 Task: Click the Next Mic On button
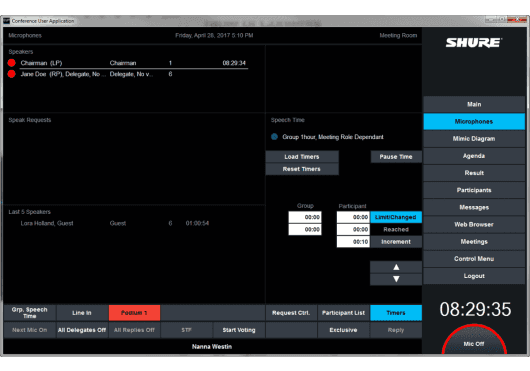click(x=30, y=330)
